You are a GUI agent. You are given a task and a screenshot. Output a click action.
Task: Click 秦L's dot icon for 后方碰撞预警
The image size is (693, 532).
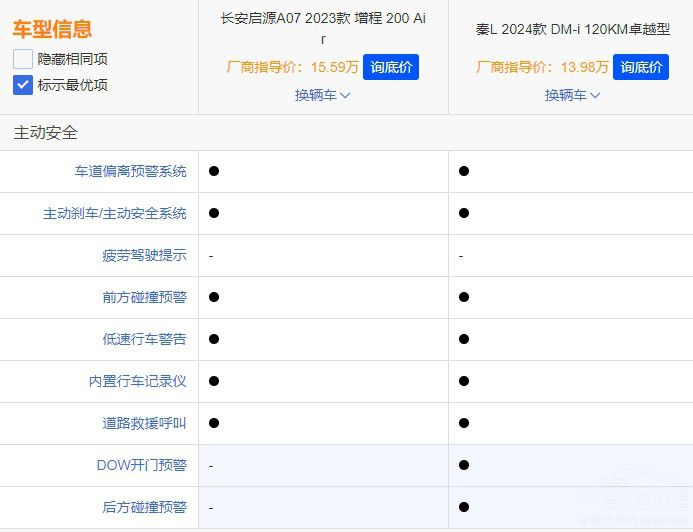tap(464, 507)
